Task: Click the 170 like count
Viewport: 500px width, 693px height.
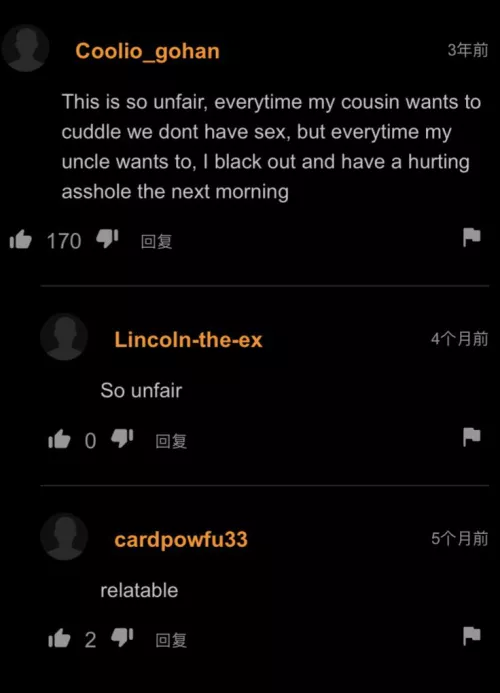Action: click(x=64, y=241)
